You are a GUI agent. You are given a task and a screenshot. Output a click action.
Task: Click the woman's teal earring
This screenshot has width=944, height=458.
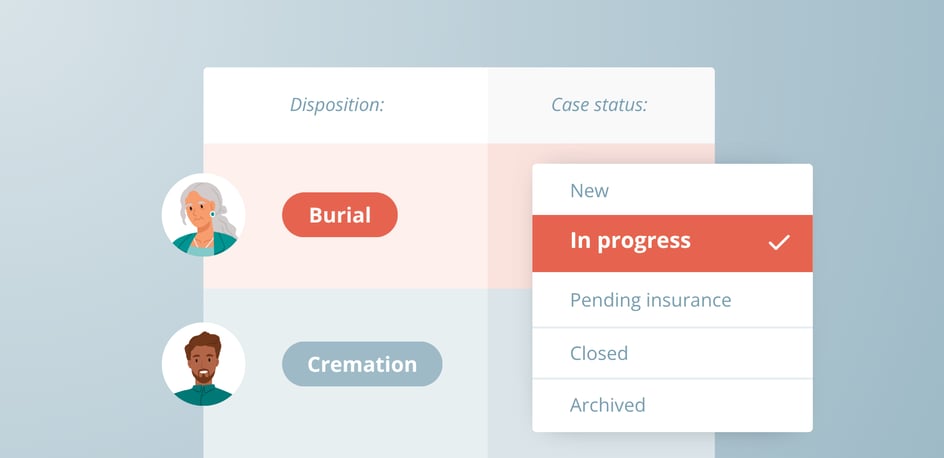click(x=212, y=214)
